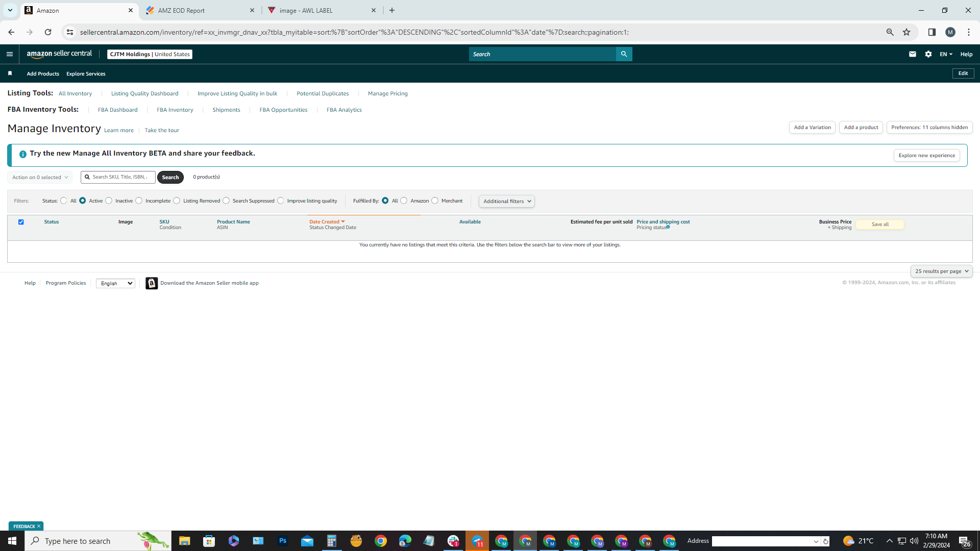Image resolution: width=980 pixels, height=551 pixels.
Task: Open the Listing Quality Dashboard link
Action: [145, 93]
